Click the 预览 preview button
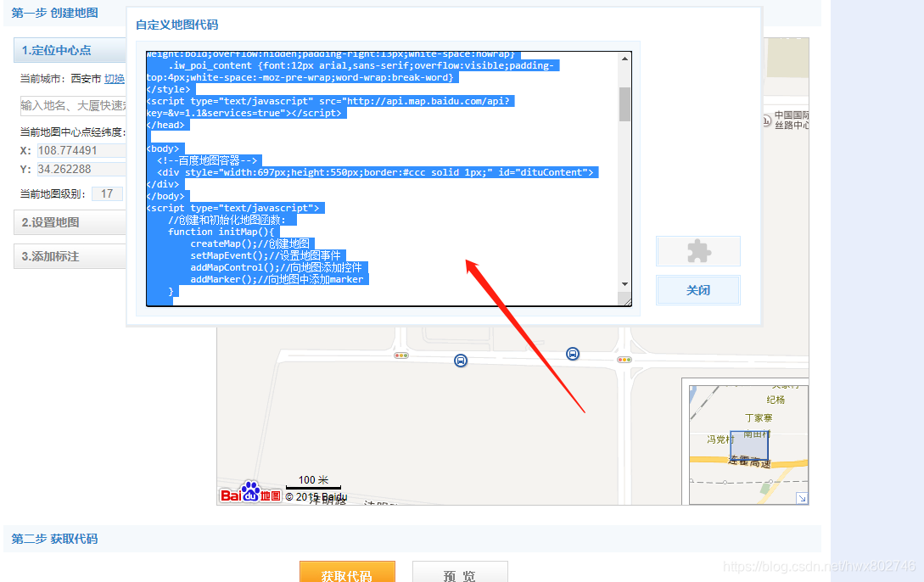 click(460, 572)
